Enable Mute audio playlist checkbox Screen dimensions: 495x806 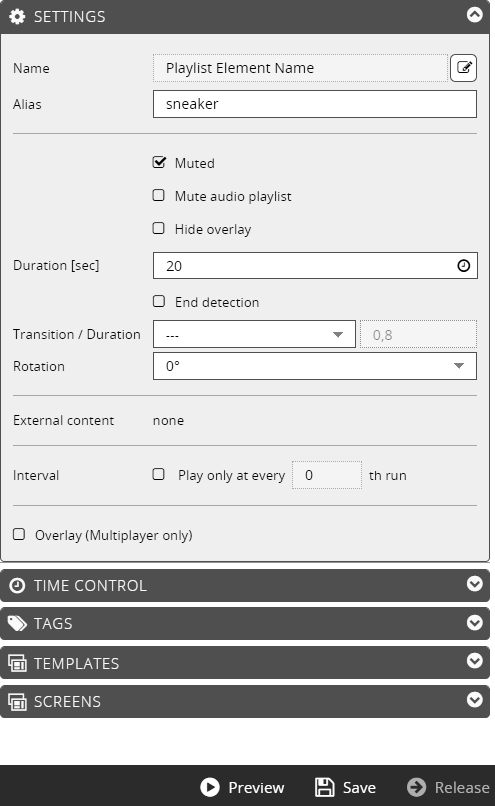[x=159, y=195]
